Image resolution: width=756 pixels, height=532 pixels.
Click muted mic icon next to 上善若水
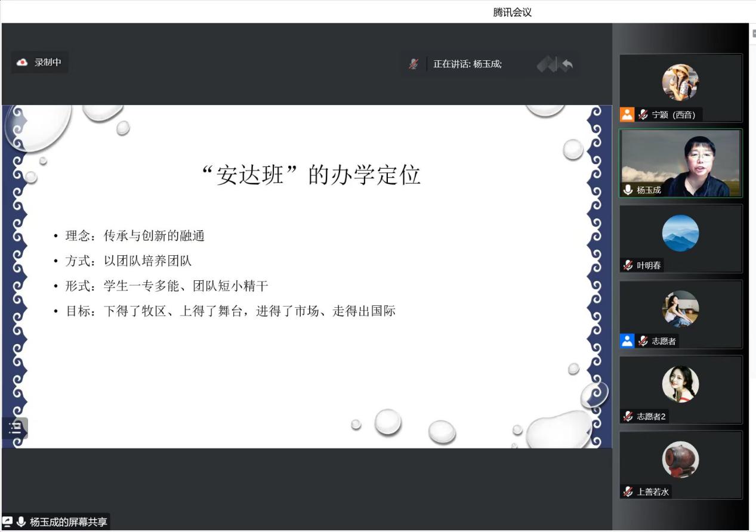(x=628, y=492)
